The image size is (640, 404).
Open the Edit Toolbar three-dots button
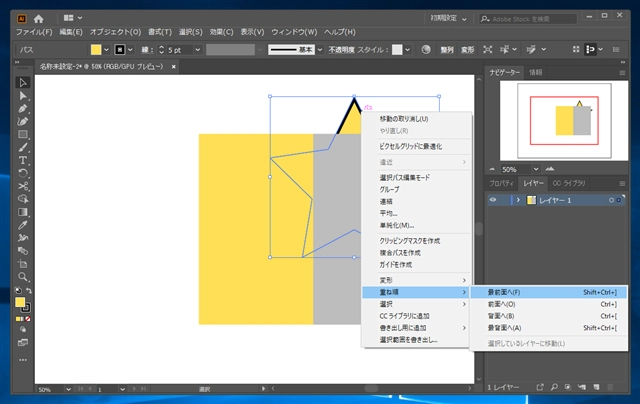23,360
